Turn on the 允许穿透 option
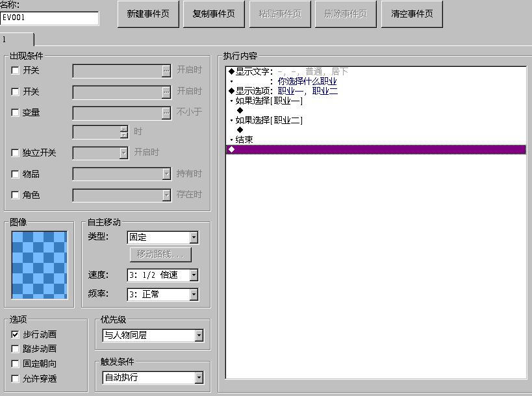The image size is (532, 396). [16, 378]
